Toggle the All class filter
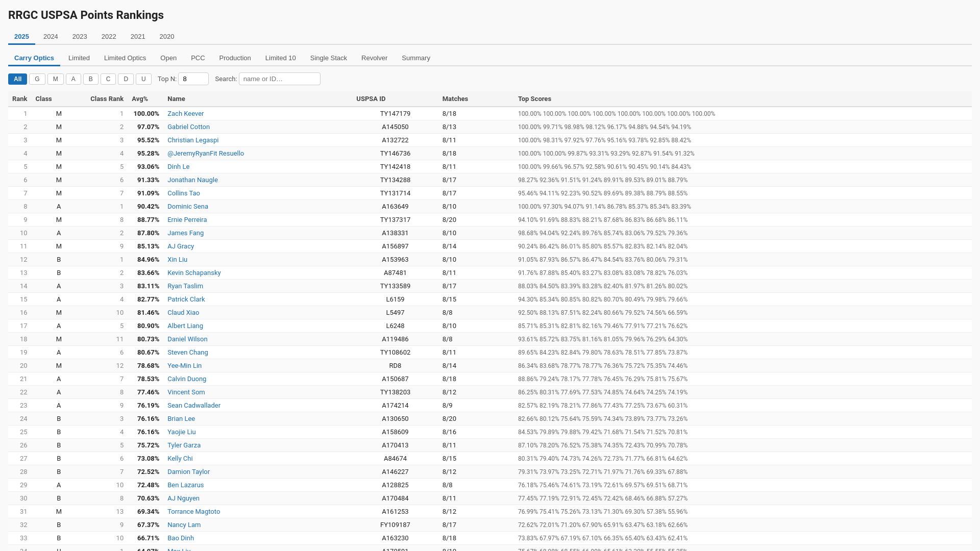The width and height of the screenshot is (980, 551). pyautogui.click(x=17, y=79)
